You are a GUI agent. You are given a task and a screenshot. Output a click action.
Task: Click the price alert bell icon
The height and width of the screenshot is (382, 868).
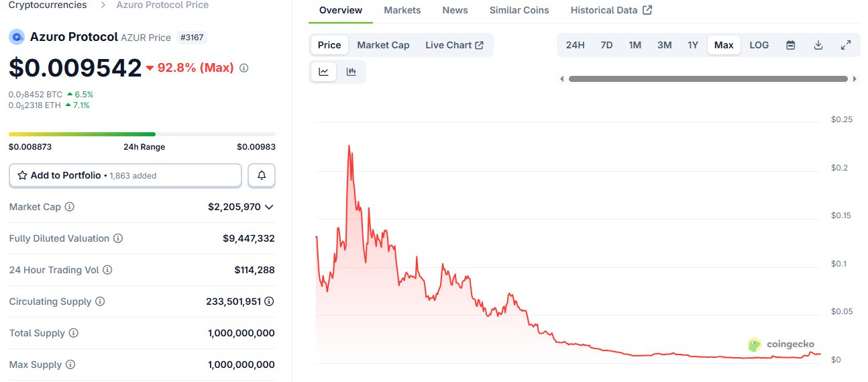(262, 175)
